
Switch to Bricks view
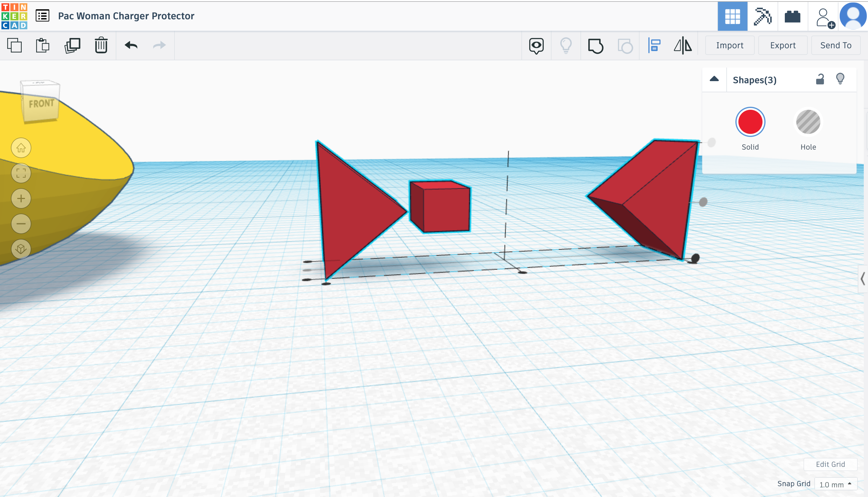click(792, 16)
